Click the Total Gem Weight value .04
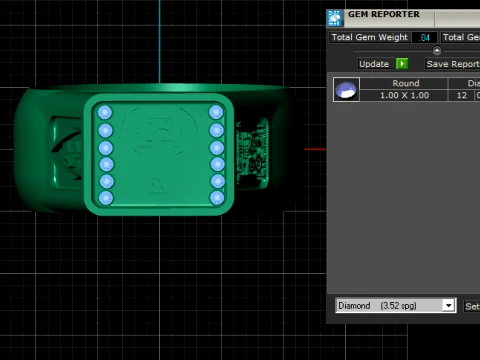This screenshot has width=480, height=360. point(424,37)
